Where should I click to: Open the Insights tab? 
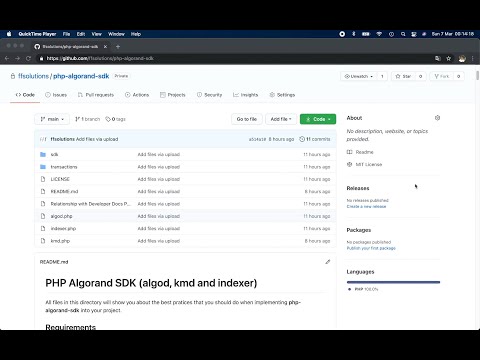(x=246, y=95)
